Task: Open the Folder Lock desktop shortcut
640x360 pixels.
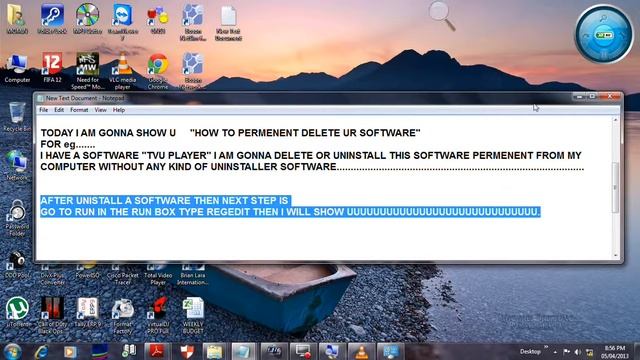Action: point(52,18)
